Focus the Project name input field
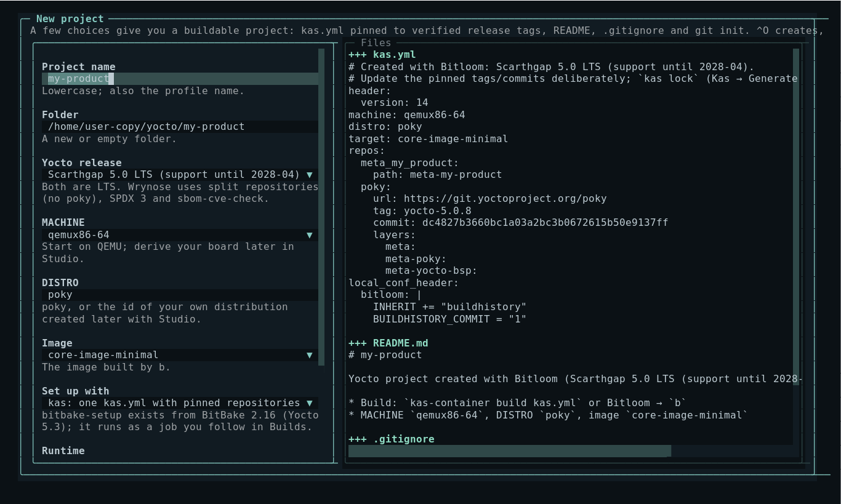841x504 pixels. tap(180, 79)
